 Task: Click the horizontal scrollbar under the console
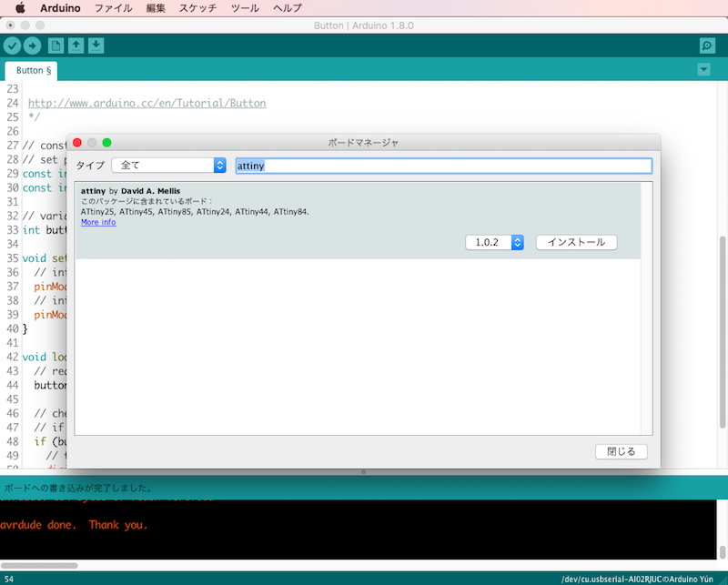point(39,566)
